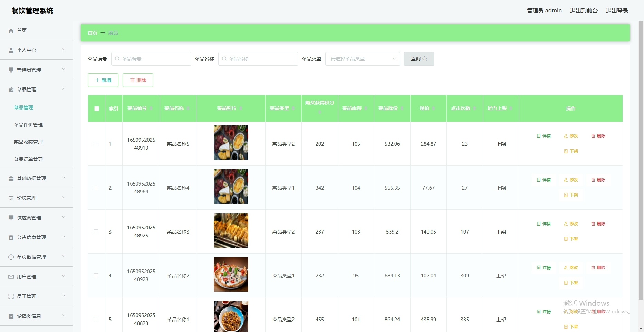
Task: Click the 单页数据管理 sidebar icon
Action: [11, 257]
